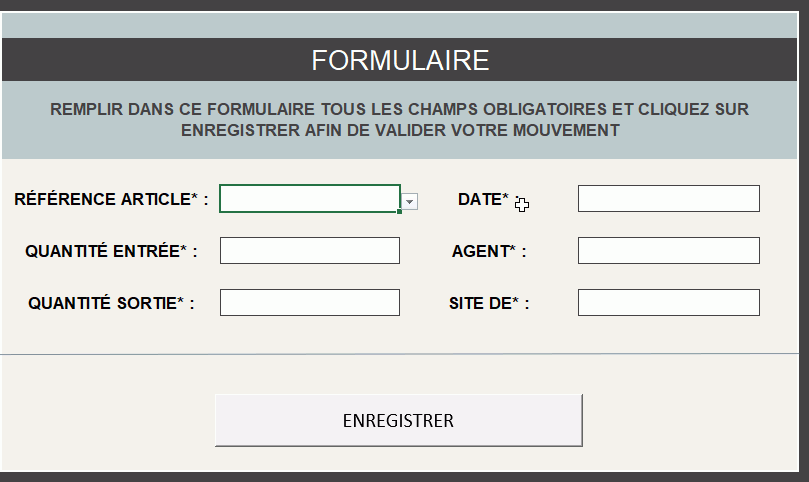Click the DATE label text
The height and width of the screenshot is (482, 809).
pyautogui.click(x=483, y=199)
